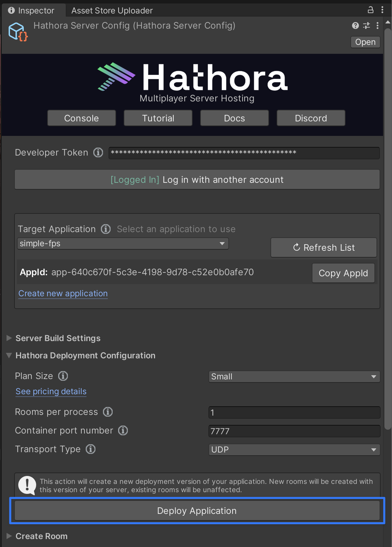Click the deployment warning message text
The width and height of the screenshot is (392, 547).
(x=206, y=486)
